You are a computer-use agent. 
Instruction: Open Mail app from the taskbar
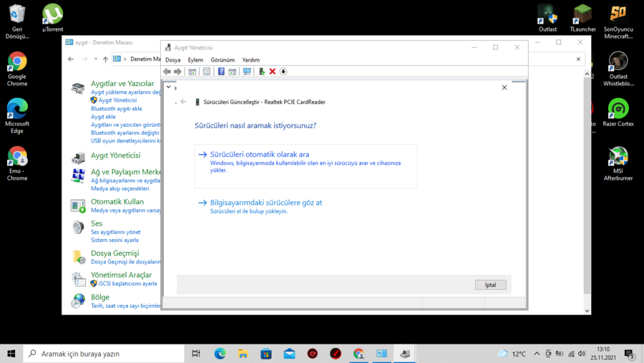coord(289,354)
